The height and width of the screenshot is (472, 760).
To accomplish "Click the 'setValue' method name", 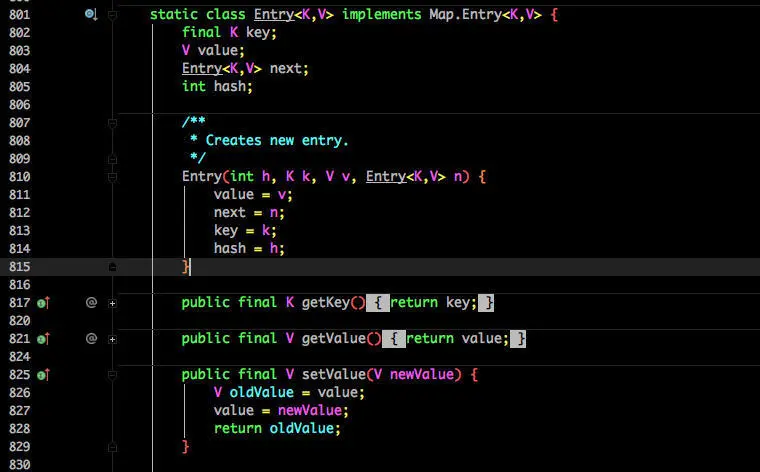I will pyautogui.click(x=333, y=375).
